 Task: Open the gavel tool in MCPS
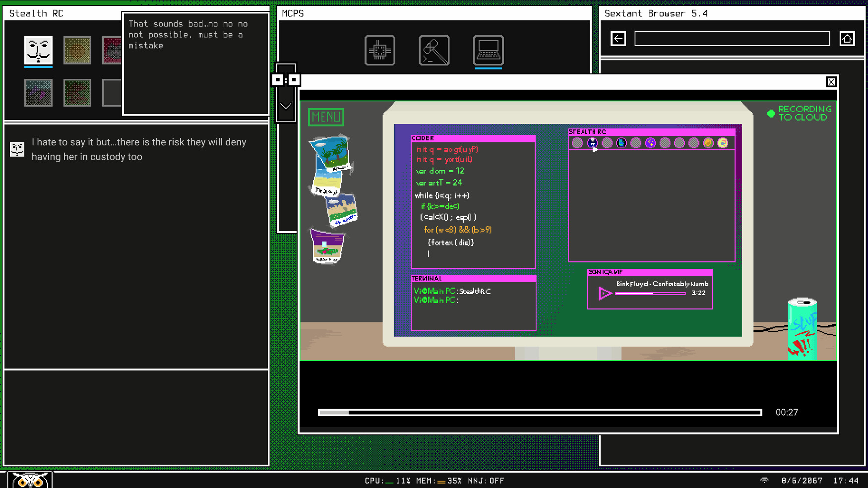[434, 50]
